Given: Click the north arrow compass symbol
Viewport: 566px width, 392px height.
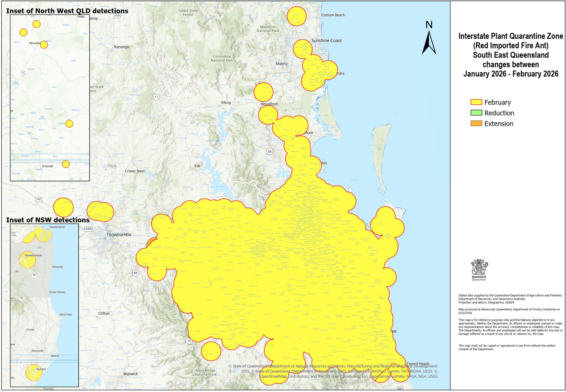Looking at the screenshot, I should [x=429, y=38].
